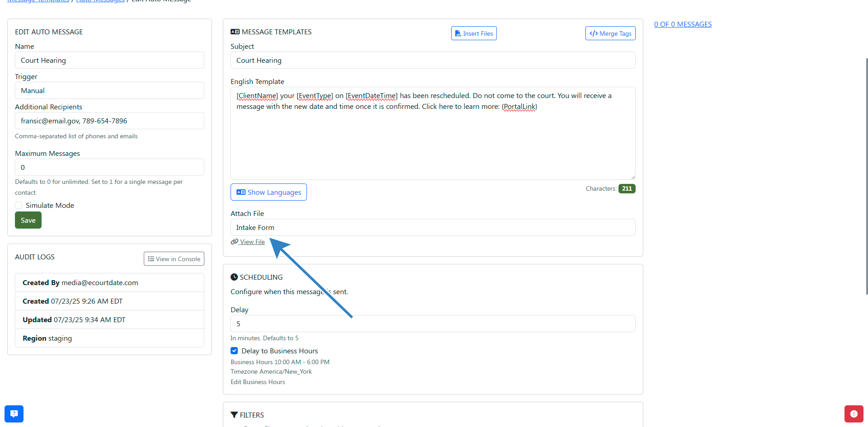Viewport: 868px width, 427px height.
Task: Click the Subject field
Action: pyautogui.click(x=433, y=60)
